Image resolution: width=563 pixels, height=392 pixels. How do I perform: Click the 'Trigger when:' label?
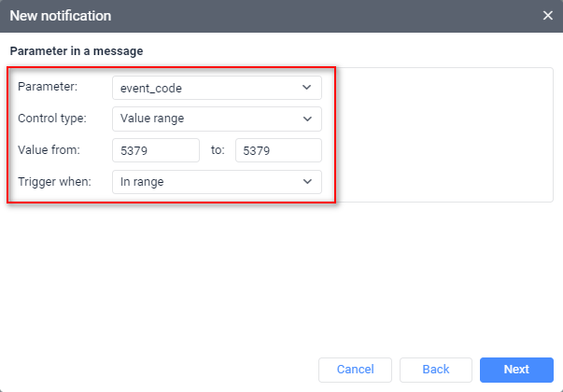click(54, 182)
